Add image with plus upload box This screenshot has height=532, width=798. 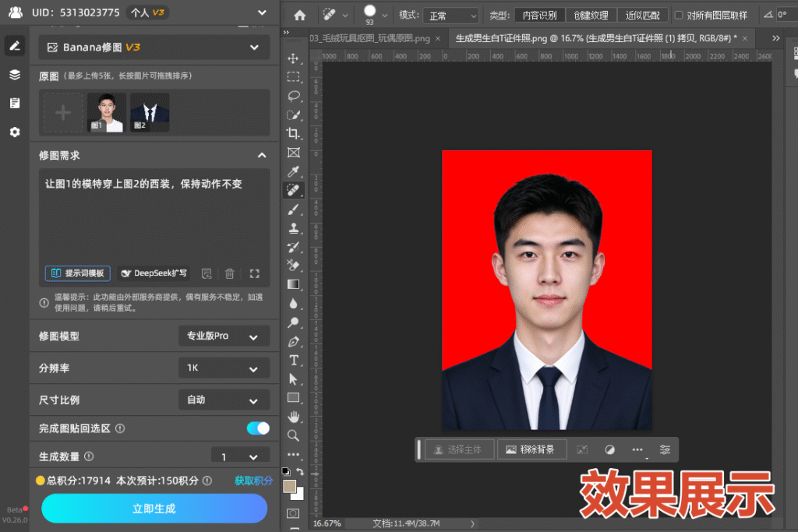(x=62, y=112)
